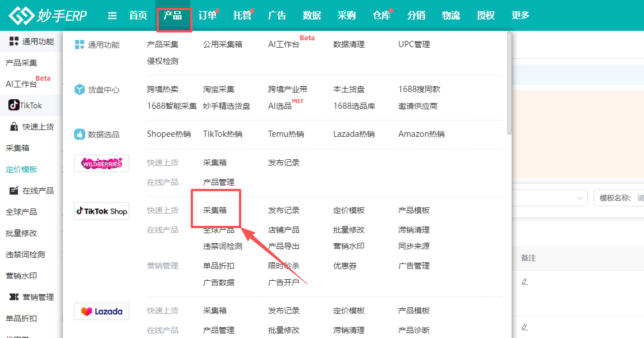Open TikTok Shop 采集箱 link
Screen dimensions: 644x338
pos(215,210)
